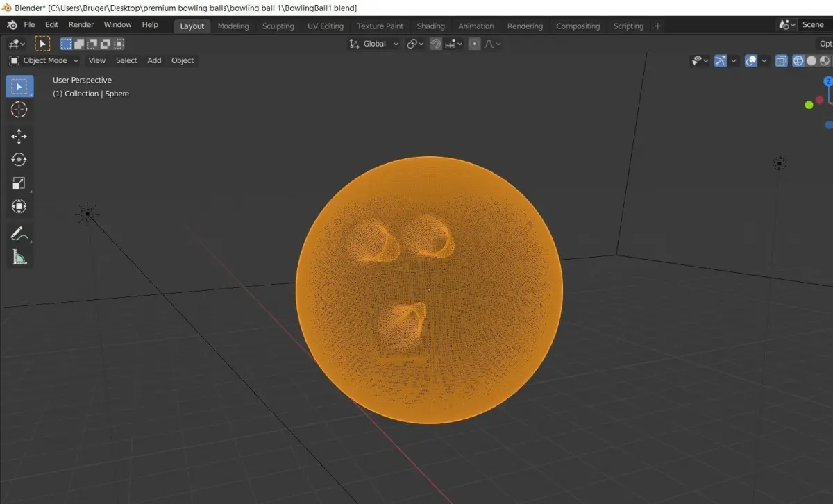Toggle X-ray mode
This screenshot has width=833, height=504.
781,61
